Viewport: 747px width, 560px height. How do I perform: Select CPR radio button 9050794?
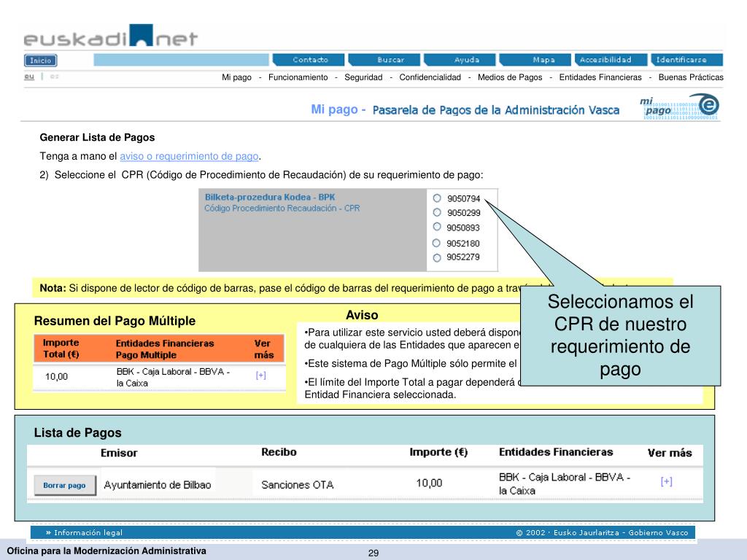tap(437, 198)
